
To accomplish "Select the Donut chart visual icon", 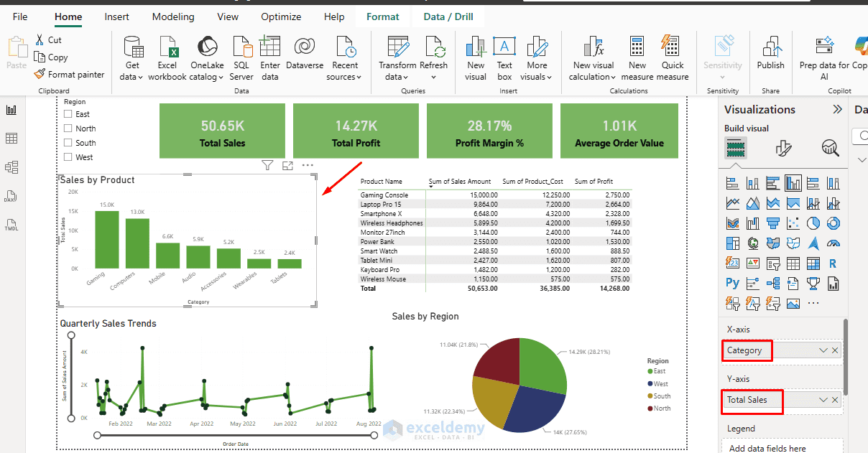I will click(834, 223).
